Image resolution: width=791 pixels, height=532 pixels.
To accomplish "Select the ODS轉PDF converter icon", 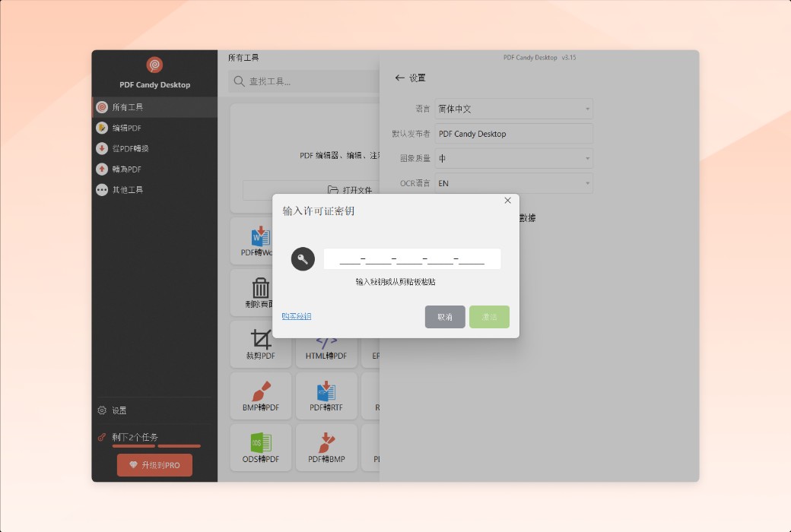I will click(260, 442).
